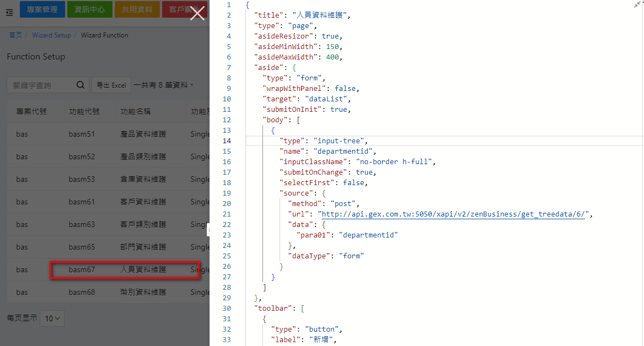Image resolution: width=644 pixels, height=346 pixels.
Task: Go to the 首页 breadcrumb link
Action: 15,35
